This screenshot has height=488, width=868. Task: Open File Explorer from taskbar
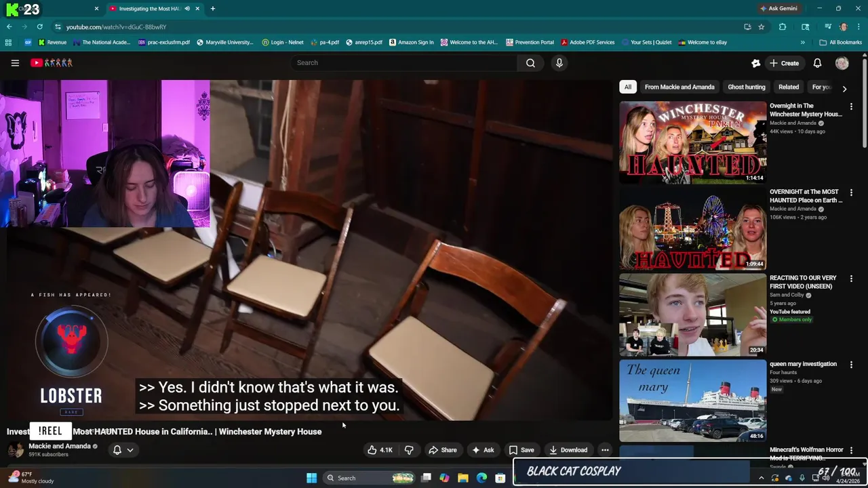pos(462,478)
